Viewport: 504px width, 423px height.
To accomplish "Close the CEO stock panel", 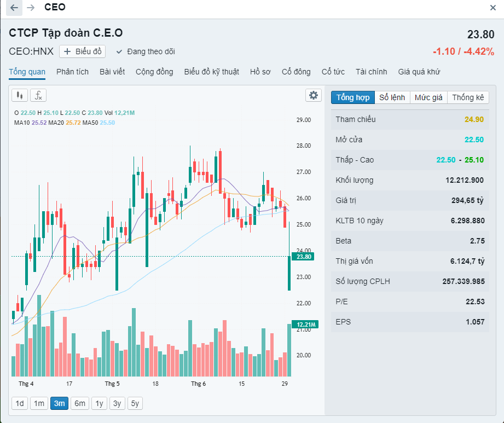I will click(493, 8).
